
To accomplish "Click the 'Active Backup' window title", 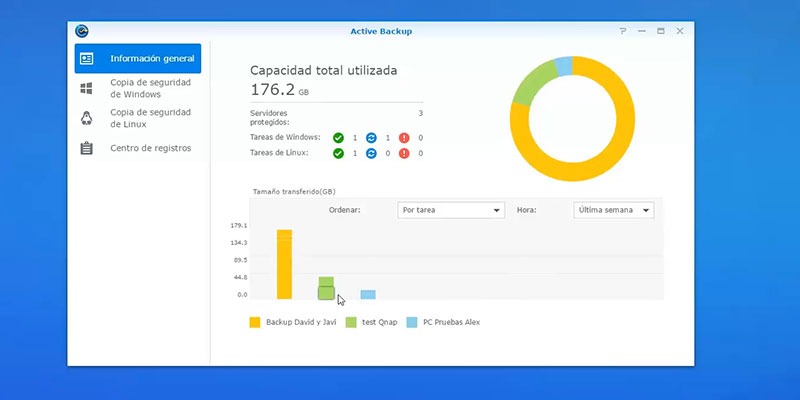I will [x=381, y=31].
